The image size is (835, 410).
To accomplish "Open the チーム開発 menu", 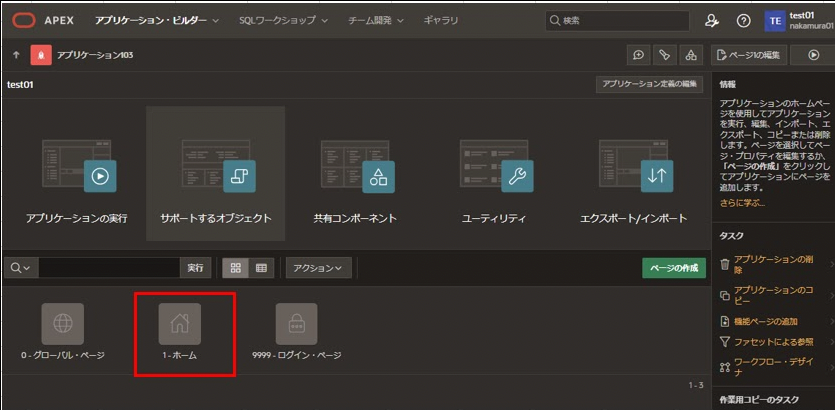I will tap(376, 20).
